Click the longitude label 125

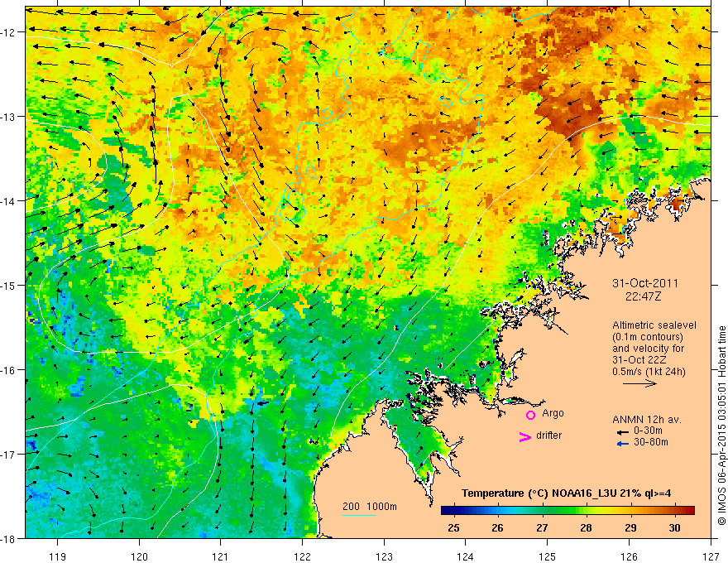[548, 556]
